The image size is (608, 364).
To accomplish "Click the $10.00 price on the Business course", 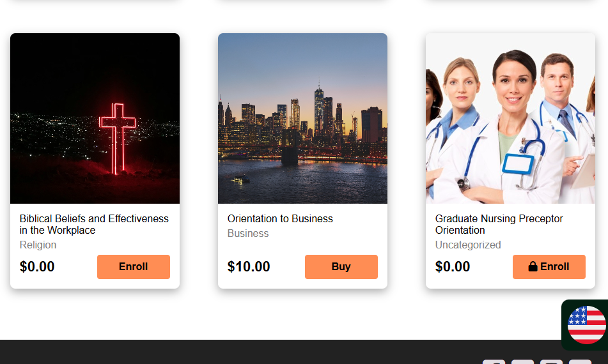I will click(x=249, y=267).
